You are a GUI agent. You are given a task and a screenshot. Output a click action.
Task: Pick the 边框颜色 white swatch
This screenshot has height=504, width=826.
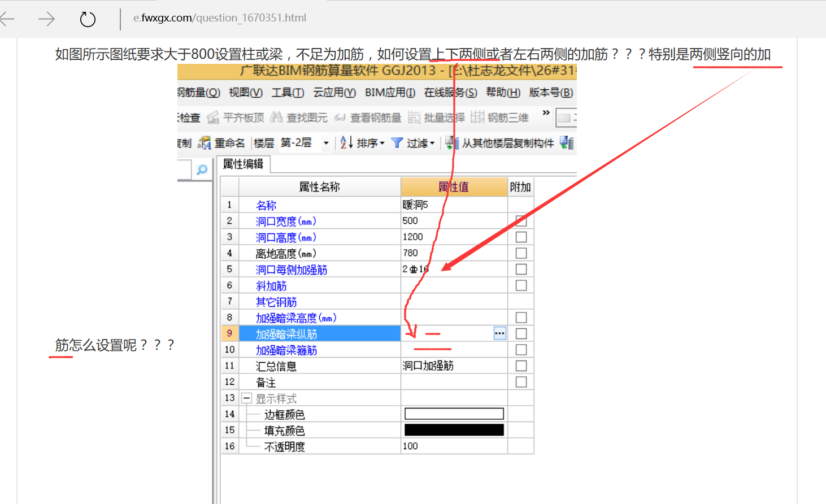[454, 414]
